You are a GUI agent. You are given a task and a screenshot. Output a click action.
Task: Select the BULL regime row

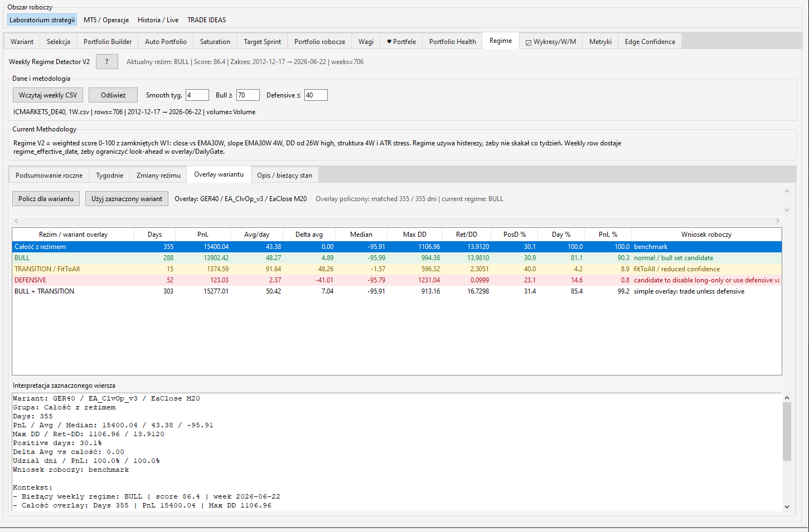coord(396,258)
